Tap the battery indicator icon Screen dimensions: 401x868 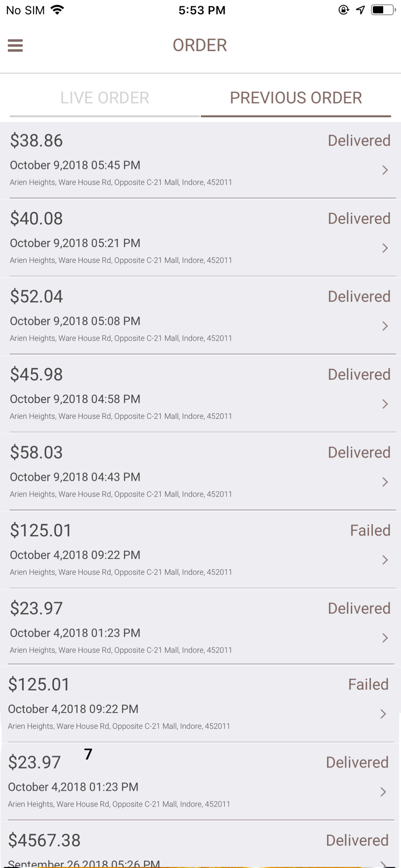pos(383,10)
